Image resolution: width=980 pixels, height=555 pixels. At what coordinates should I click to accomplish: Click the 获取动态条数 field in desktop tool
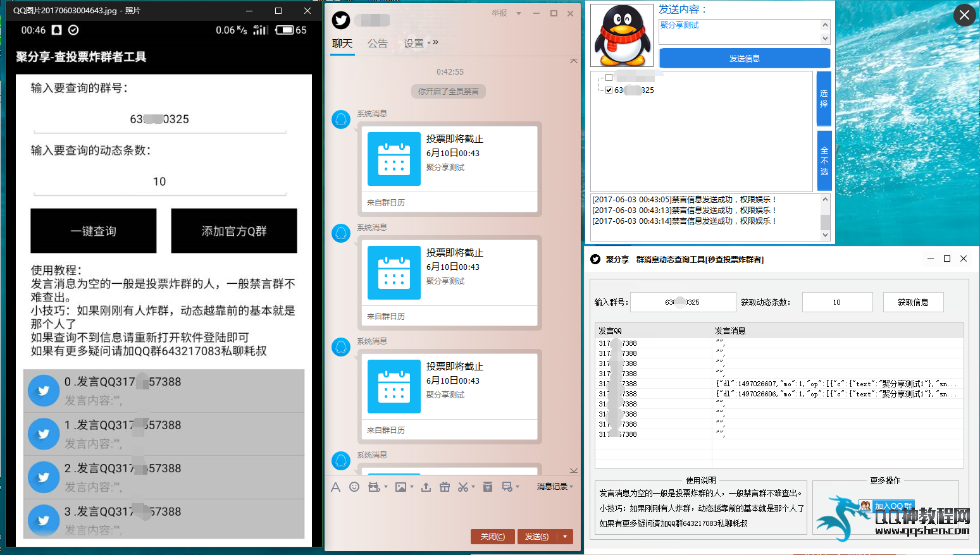coord(837,302)
